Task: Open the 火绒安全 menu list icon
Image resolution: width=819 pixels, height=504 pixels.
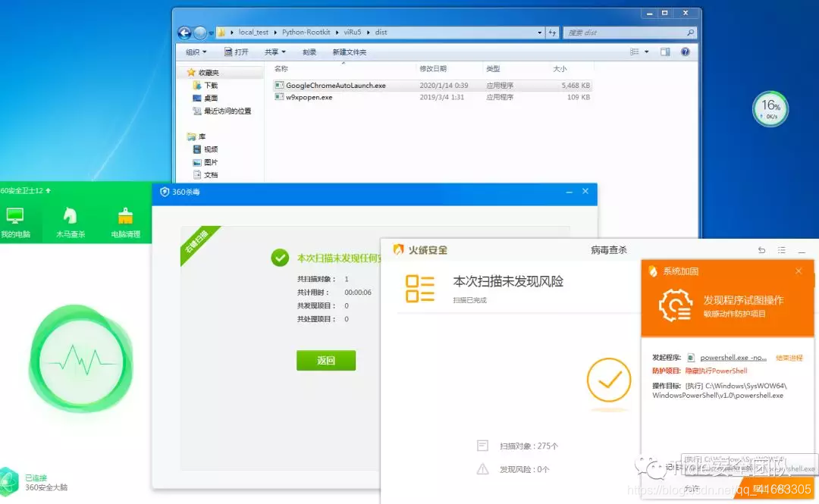Action: 781,250
